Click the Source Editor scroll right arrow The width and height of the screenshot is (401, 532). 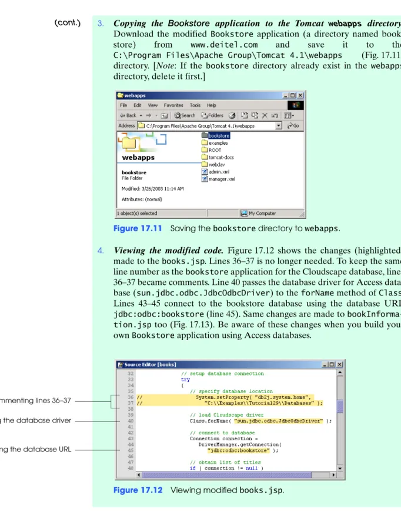point(333,475)
